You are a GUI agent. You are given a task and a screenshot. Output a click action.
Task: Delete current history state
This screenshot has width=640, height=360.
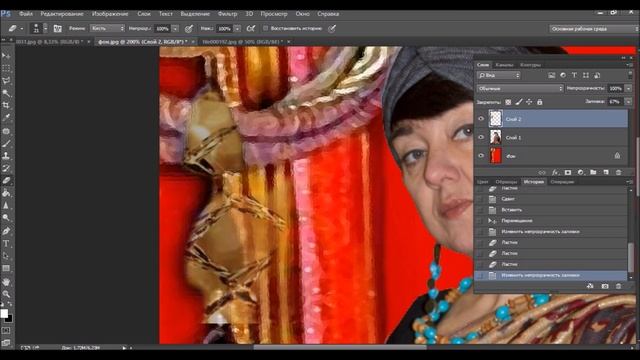[619, 287]
